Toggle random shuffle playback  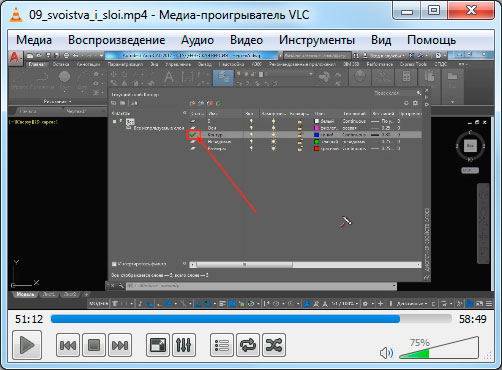tap(274, 345)
